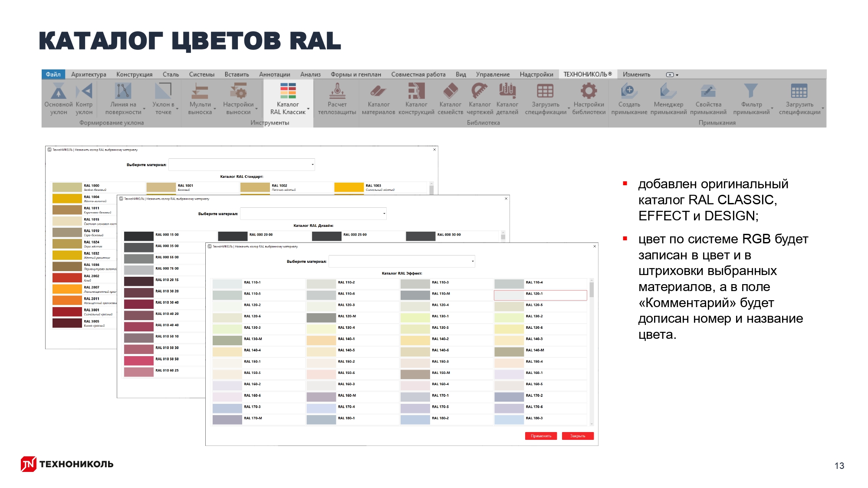Select the ТЕХНОНИКОЛЬ ribbon tab
The height and width of the screenshot is (488, 868).
click(x=588, y=74)
